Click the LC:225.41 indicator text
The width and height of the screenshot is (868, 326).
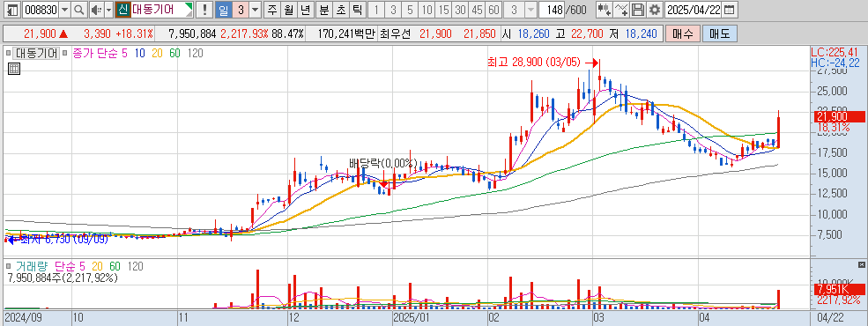click(835, 53)
